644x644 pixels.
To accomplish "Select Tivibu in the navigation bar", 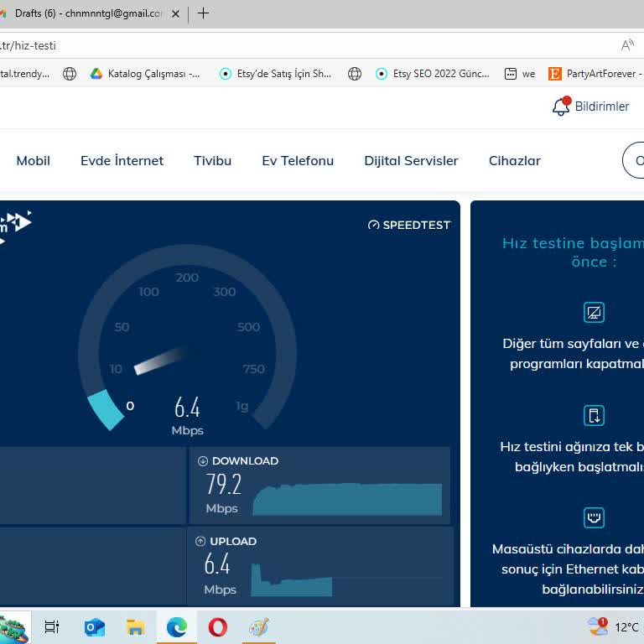I will [x=212, y=160].
